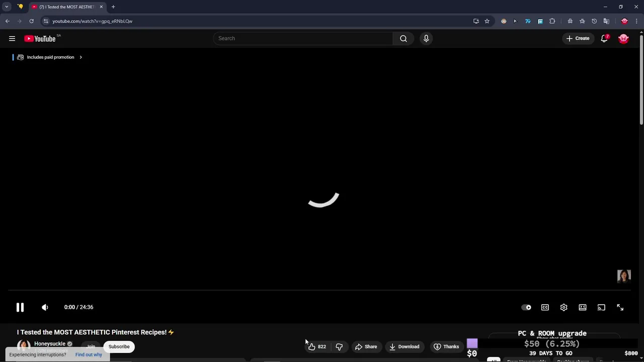This screenshot has height=362, width=644.
Task: Open the Honeysuckle channel name link
Action: (x=50, y=344)
